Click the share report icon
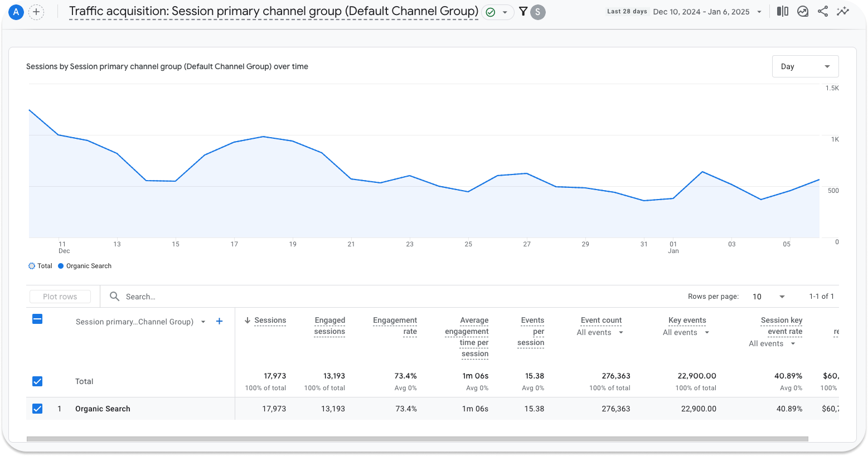 point(823,12)
